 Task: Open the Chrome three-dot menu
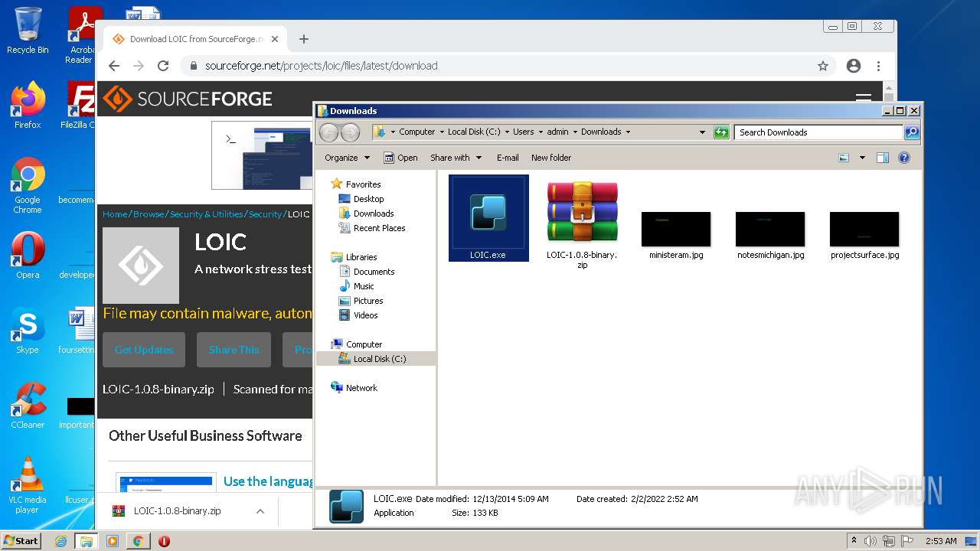879,66
